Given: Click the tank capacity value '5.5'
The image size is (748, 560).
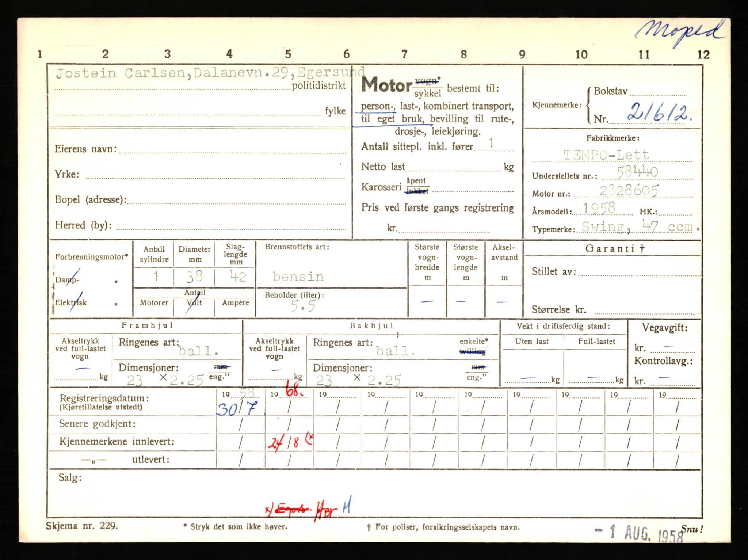Looking at the screenshot, I should [x=303, y=306].
